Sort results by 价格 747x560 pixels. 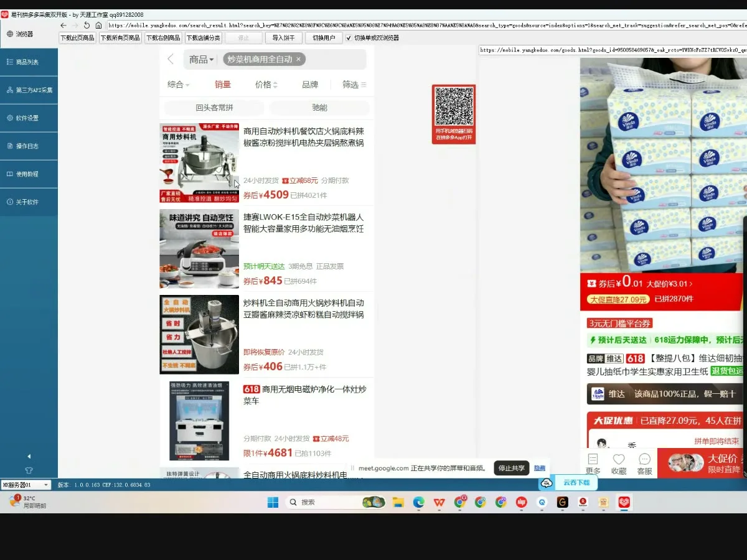(x=266, y=85)
